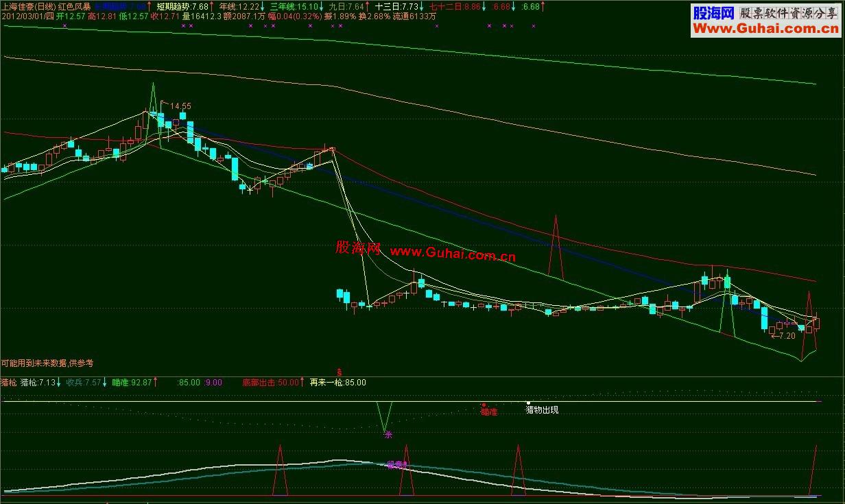This screenshot has width=845, height=504.
Task: Click the 短期趋势:7.68 readout
Action: click(x=182, y=6)
